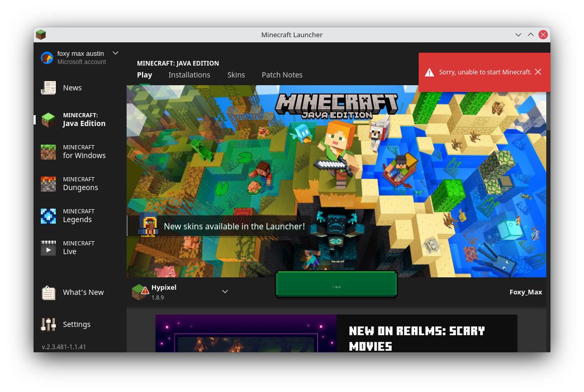Open Minecraft for Windows dirt block icon
The image size is (584, 392).
coord(49,152)
